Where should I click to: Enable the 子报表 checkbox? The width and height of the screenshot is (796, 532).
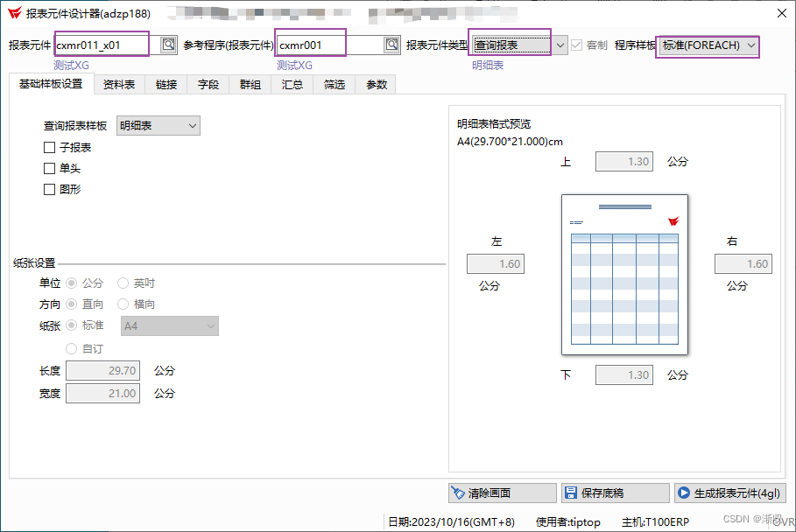[50, 147]
